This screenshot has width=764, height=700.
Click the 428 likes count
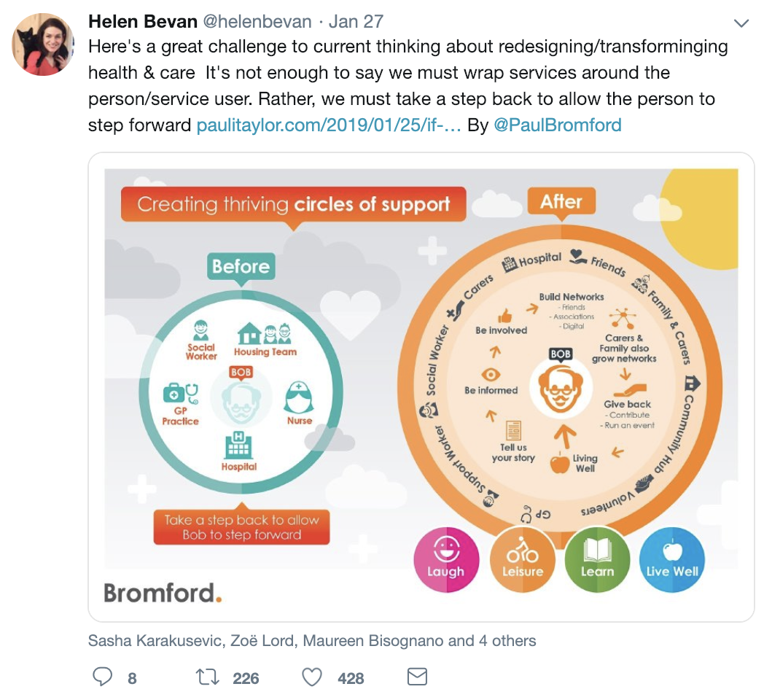click(351, 678)
